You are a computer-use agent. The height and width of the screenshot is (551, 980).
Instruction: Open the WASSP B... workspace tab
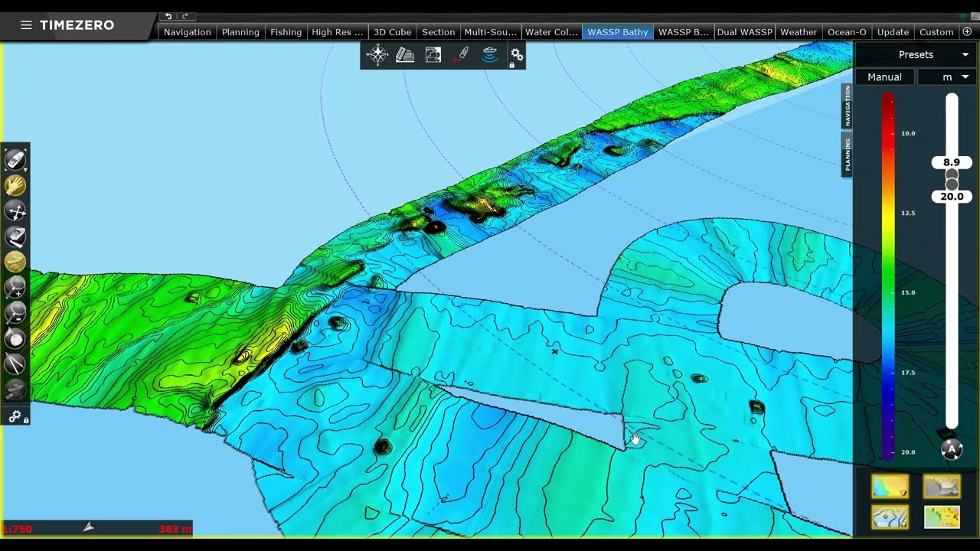click(684, 32)
